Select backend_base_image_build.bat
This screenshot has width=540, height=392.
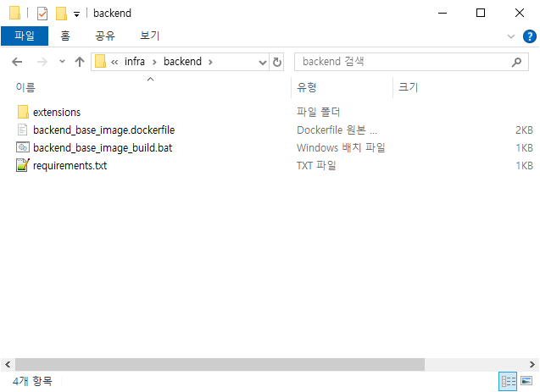pyautogui.click(x=103, y=148)
